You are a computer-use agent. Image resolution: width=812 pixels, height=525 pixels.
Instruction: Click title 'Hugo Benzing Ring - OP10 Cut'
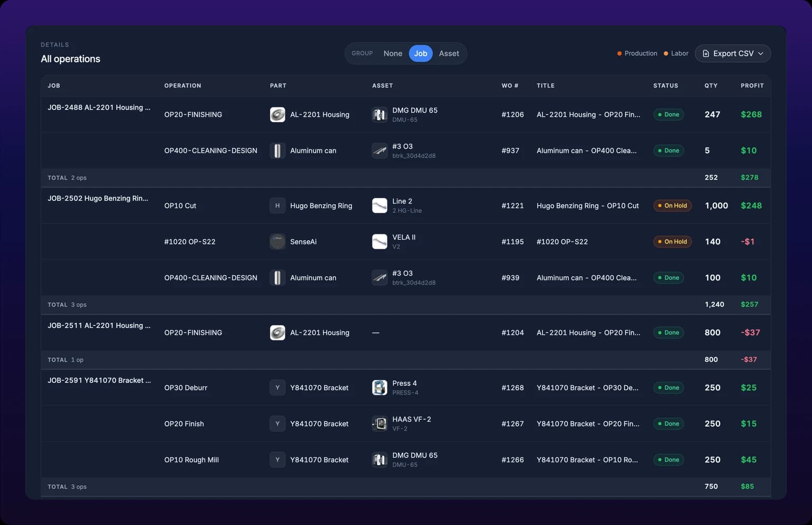tap(588, 205)
